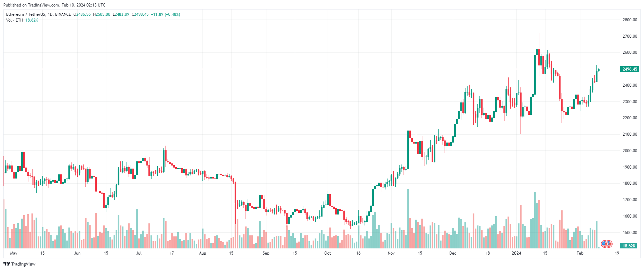644x270 pixels.
Task: Click the TradingView logo at the bottom left
Action: (19, 264)
